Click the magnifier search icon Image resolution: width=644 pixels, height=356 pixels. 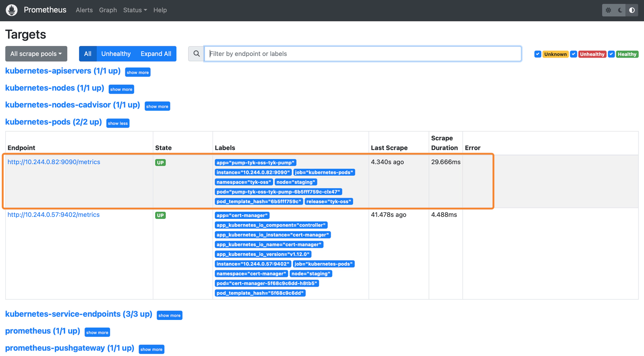[x=196, y=54]
